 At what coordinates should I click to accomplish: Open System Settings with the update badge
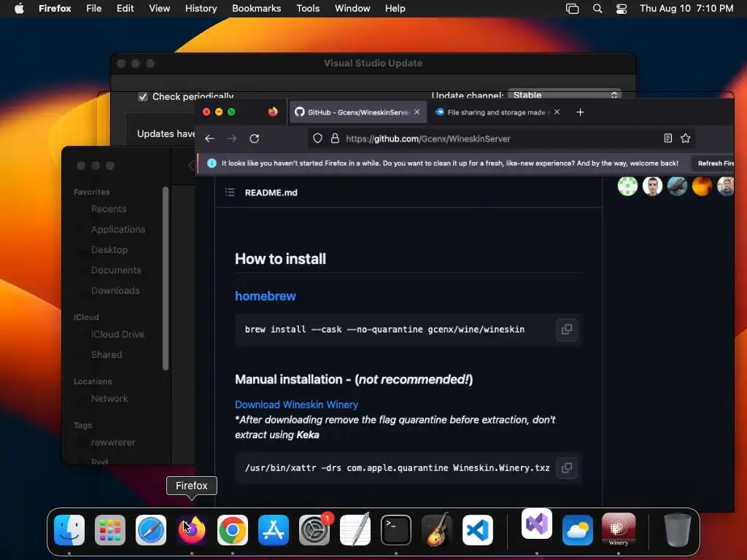[x=314, y=530]
